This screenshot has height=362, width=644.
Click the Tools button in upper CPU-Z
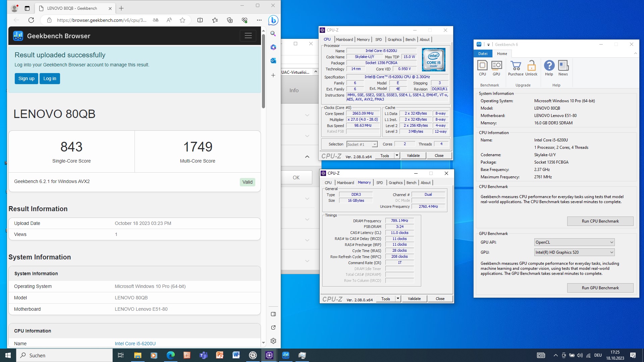click(385, 156)
